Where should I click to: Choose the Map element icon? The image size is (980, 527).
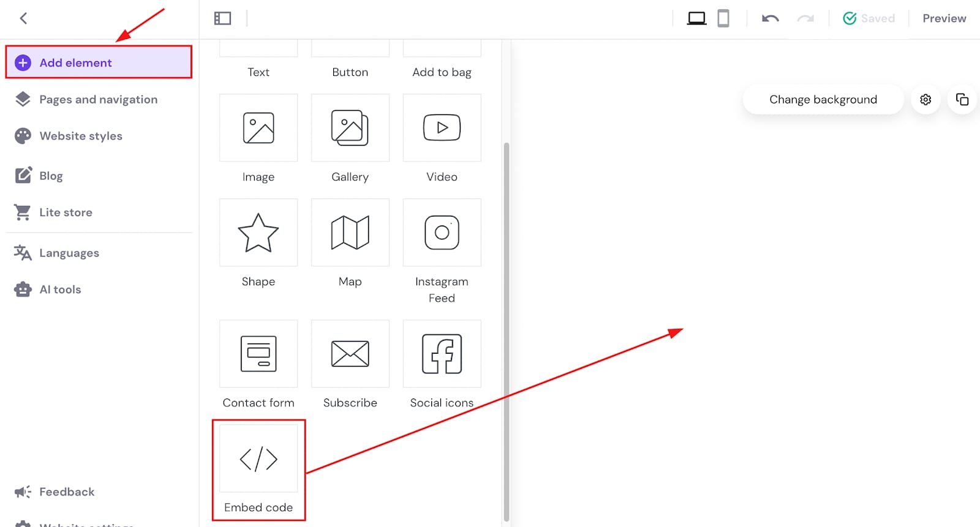[x=350, y=233]
